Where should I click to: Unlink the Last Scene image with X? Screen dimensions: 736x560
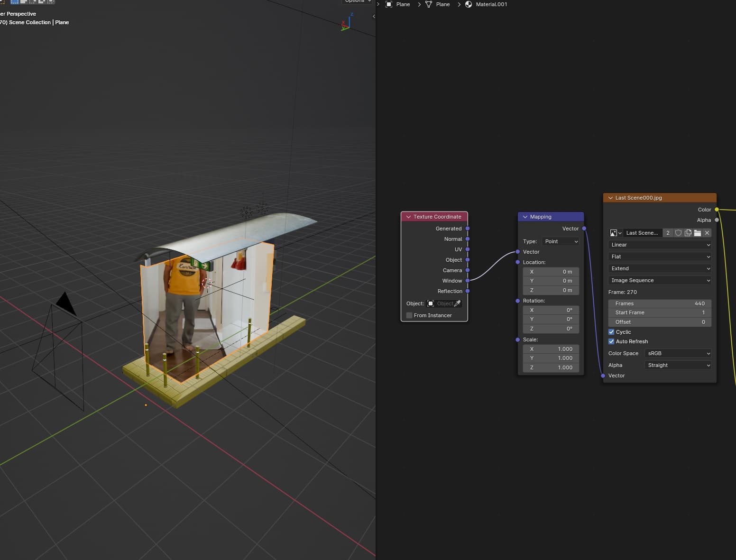pos(707,233)
